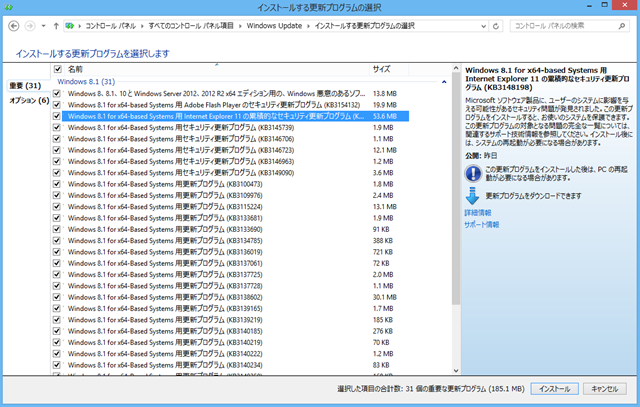Sort by the 名前 column header
Image resolution: width=640 pixels, height=407 pixels.
click(x=75, y=69)
